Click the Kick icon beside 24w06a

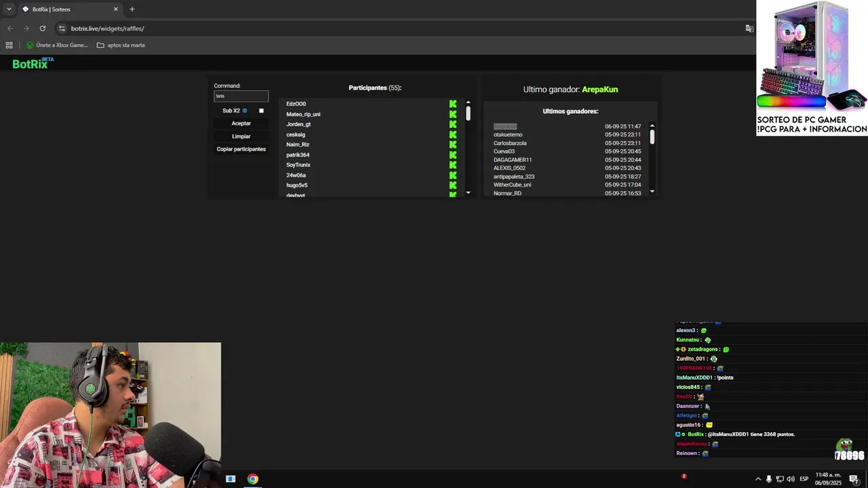453,175
